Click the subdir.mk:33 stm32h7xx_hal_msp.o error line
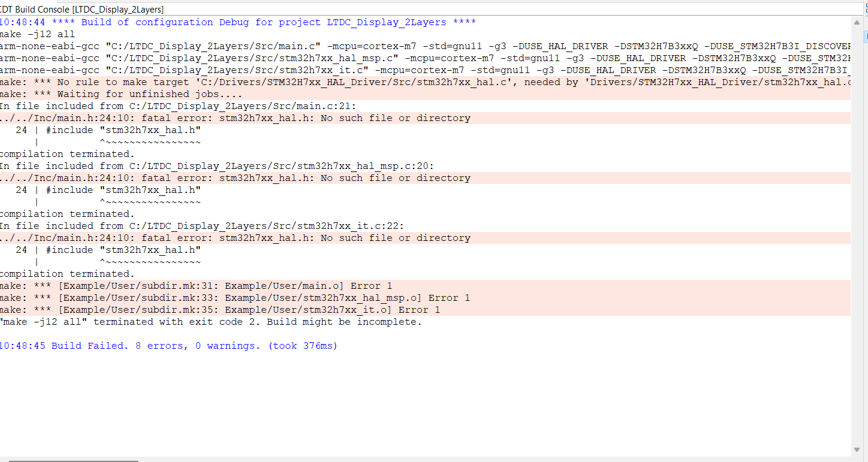This screenshot has width=868, height=462. (233, 297)
